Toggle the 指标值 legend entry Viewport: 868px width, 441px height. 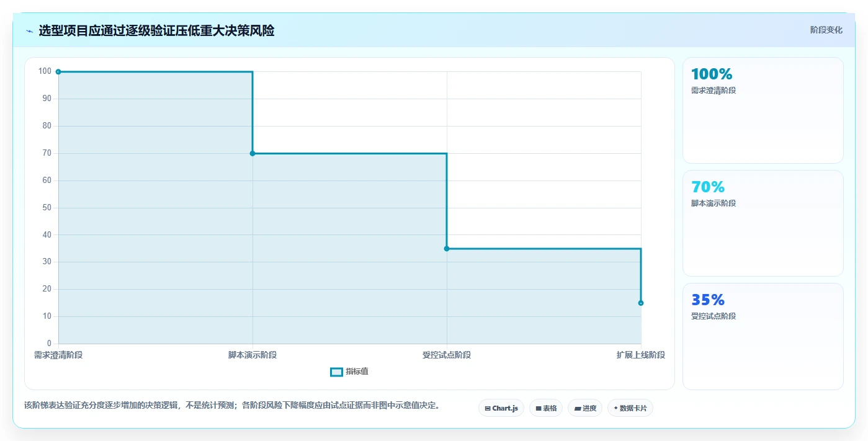tap(349, 372)
